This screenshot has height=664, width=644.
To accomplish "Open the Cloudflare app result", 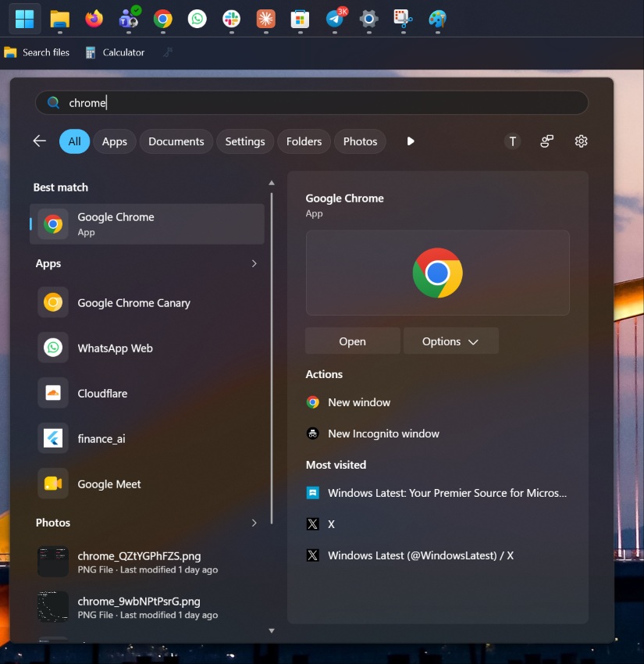I will (x=147, y=394).
